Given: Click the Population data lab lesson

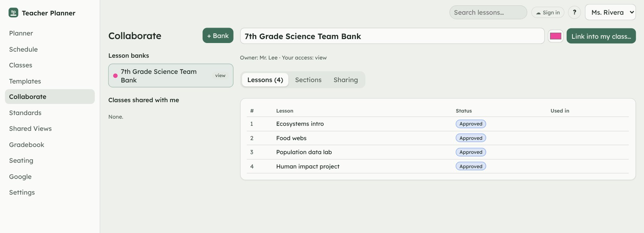Looking at the screenshot, I should click(304, 152).
